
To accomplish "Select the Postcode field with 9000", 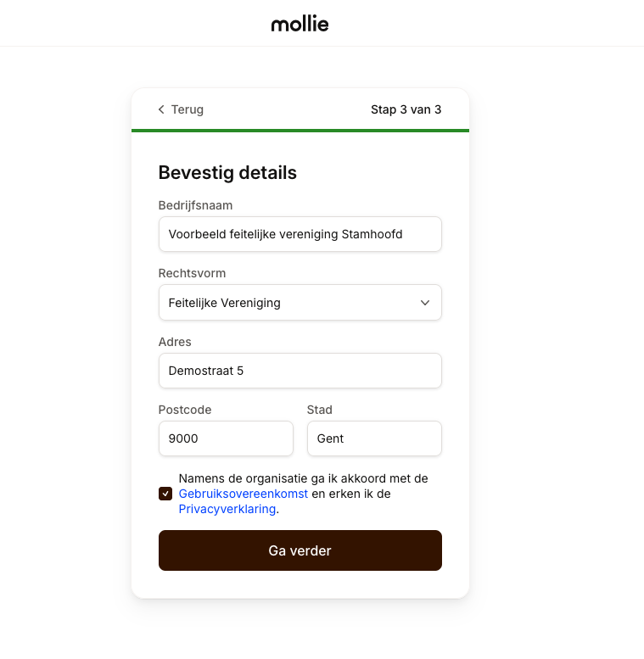I will click(x=225, y=438).
